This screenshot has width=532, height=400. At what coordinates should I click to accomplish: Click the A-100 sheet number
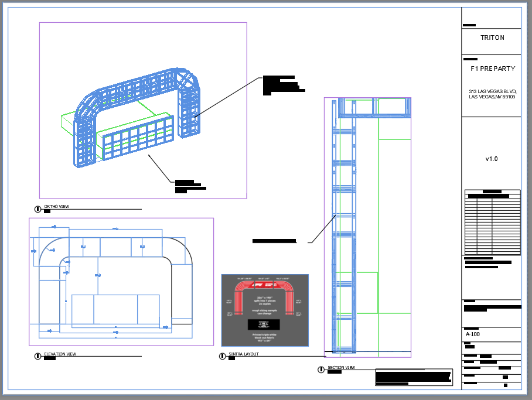click(473, 334)
